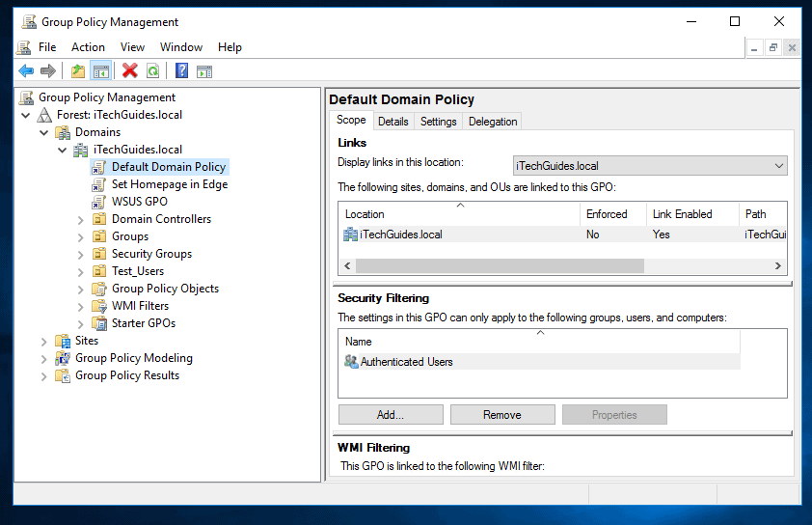Toggle Show/Hide Console Tree toolbar icon
Viewport: 812px width, 525px height.
tap(100, 70)
